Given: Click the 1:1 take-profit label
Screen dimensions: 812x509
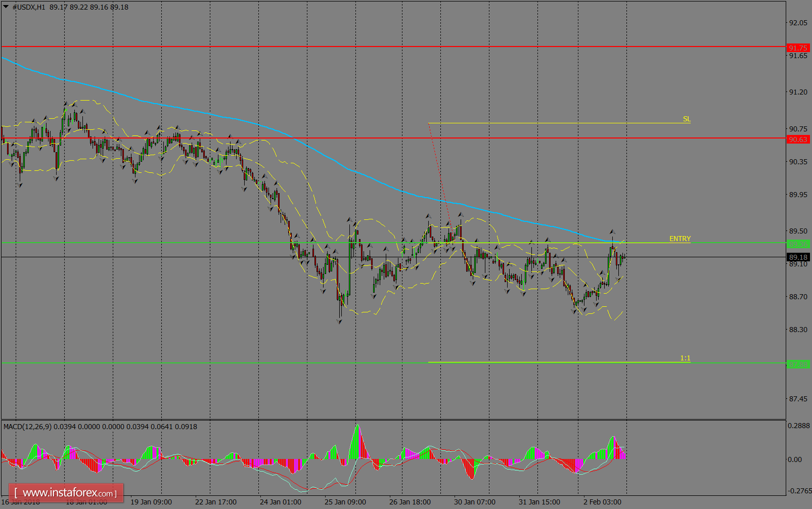Looking at the screenshot, I should pos(685,358).
